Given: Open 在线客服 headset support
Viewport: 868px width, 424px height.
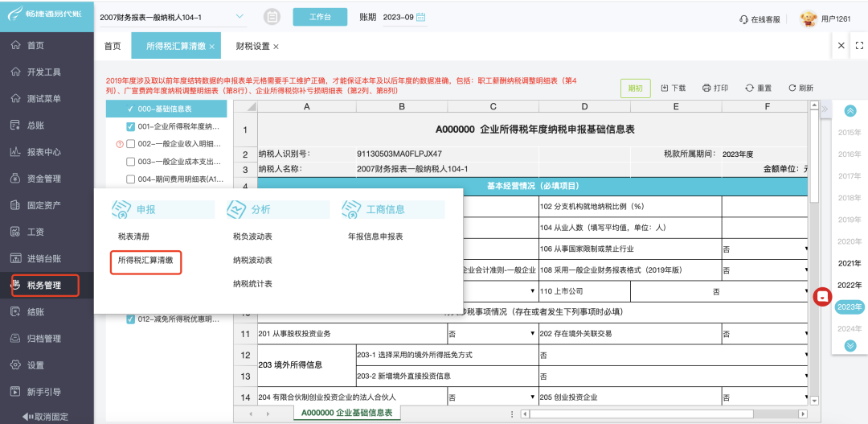Looking at the screenshot, I should tap(760, 19).
